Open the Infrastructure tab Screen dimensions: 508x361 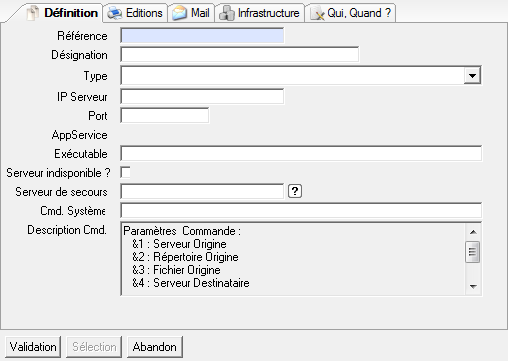click(260, 13)
